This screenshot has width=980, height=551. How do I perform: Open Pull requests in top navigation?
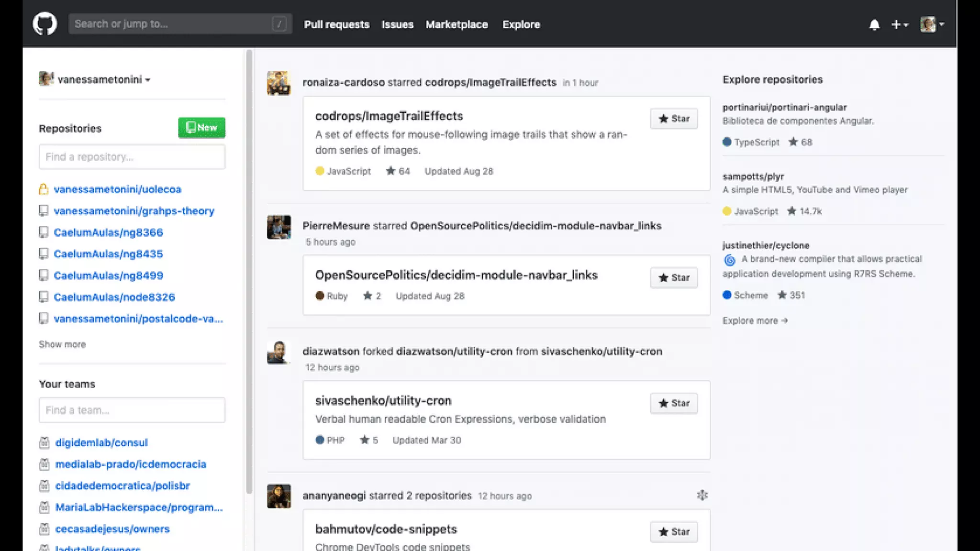(x=336, y=24)
